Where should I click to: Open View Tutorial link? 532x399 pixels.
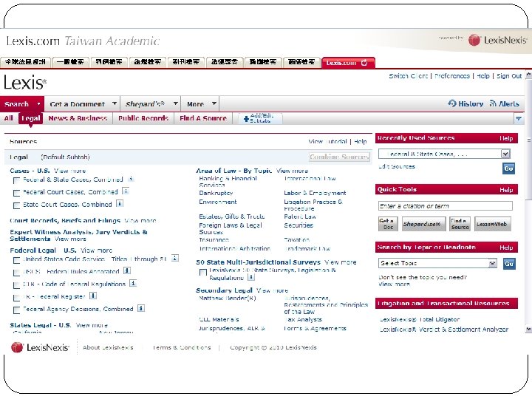pos(328,141)
